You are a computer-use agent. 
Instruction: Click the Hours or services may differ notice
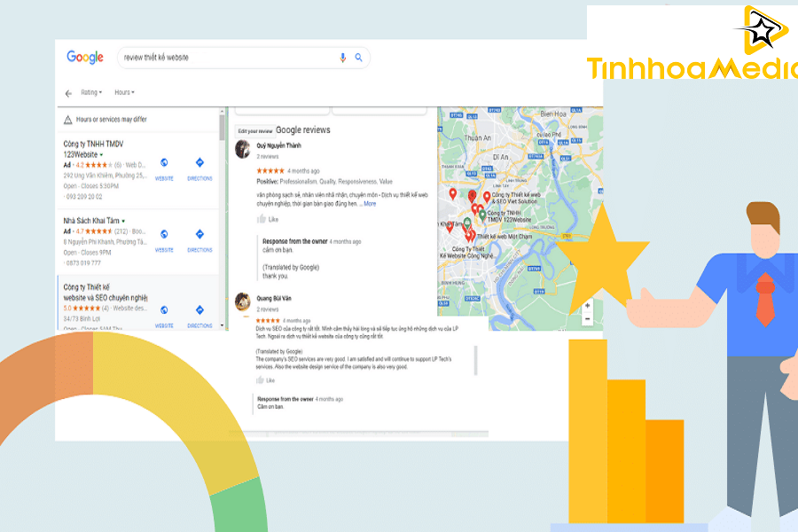point(112,120)
